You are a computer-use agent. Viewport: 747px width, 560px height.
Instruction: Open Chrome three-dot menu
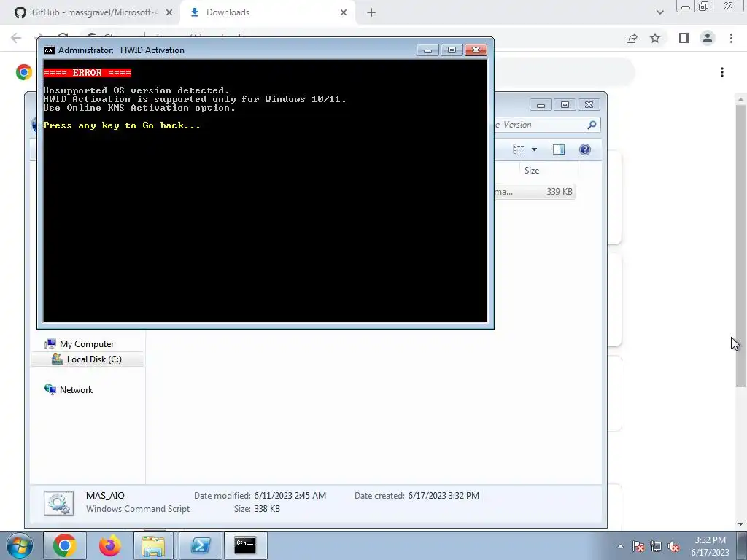[x=731, y=38]
